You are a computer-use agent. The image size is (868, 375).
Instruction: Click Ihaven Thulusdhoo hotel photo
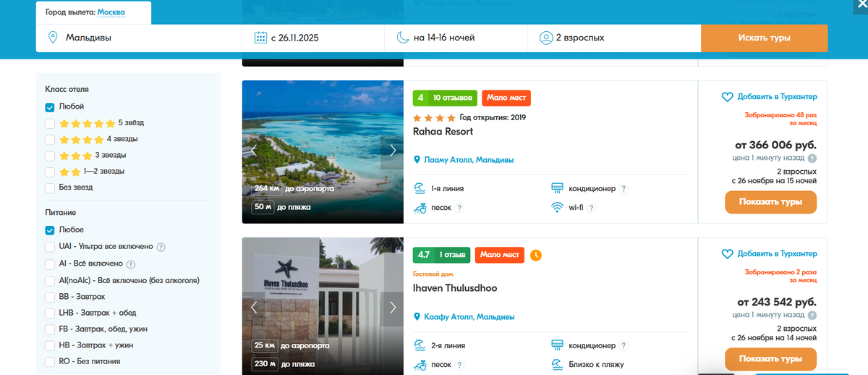point(323,306)
